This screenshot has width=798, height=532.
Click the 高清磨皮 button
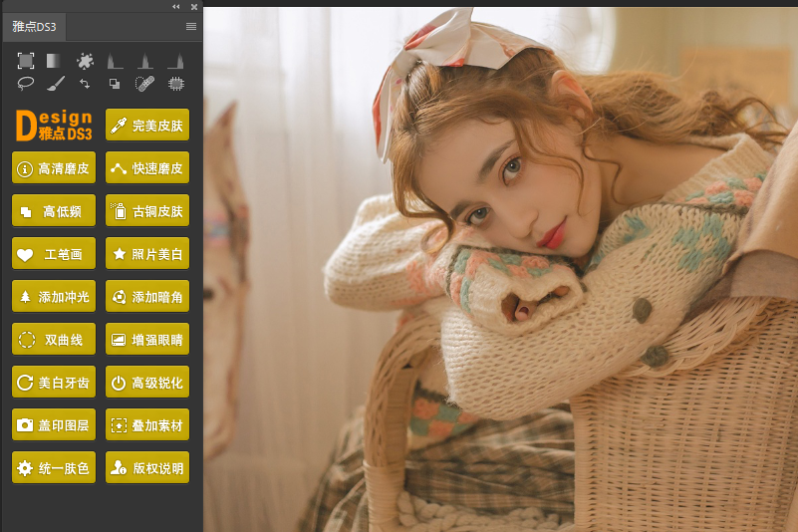[54, 167]
